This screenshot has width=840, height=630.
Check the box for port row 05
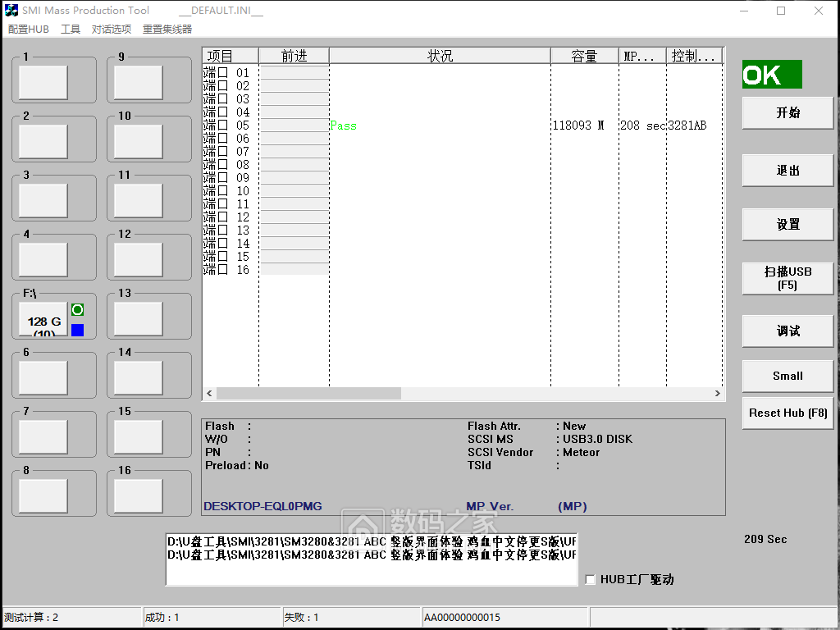[222, 126]
